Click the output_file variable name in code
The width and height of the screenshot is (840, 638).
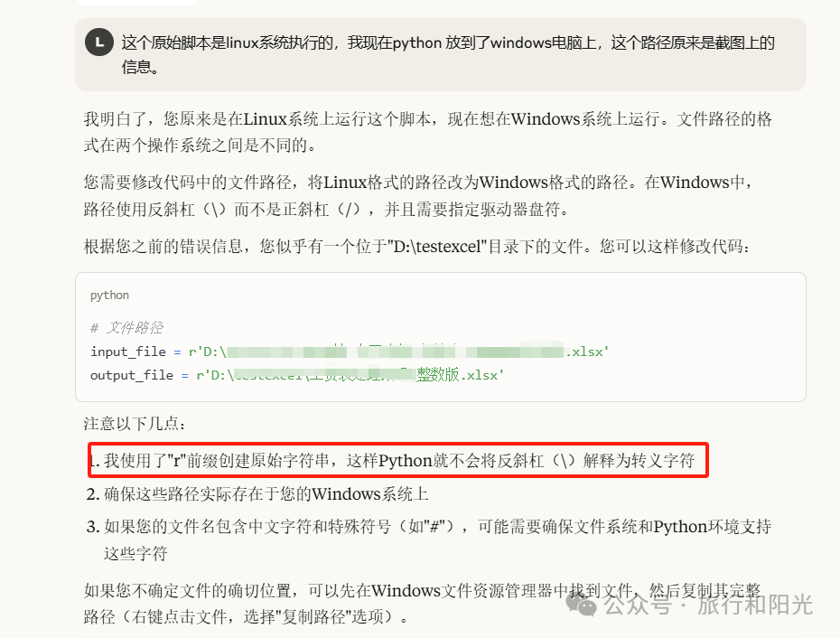point(132,375)
